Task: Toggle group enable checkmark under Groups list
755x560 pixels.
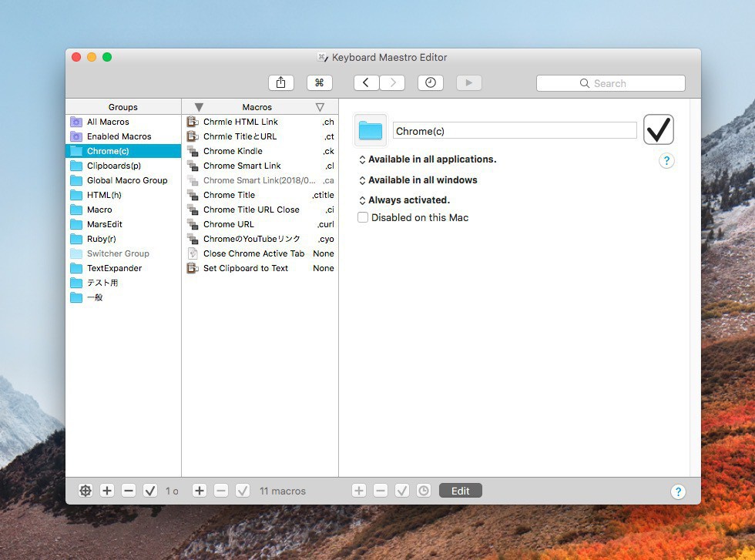Action: [x=150, y=491]
